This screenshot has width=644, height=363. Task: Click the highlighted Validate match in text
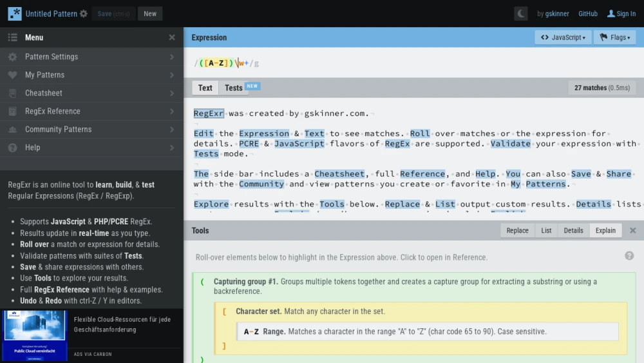(x=511, y=144)
